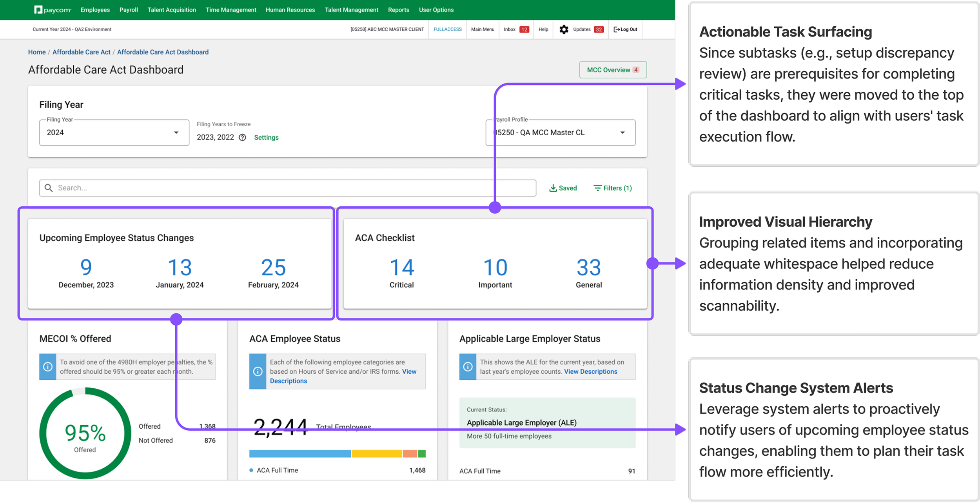This screenshot has width=980, height=502.
Task: Click the Saved download icon
Action: click(553, 188)
